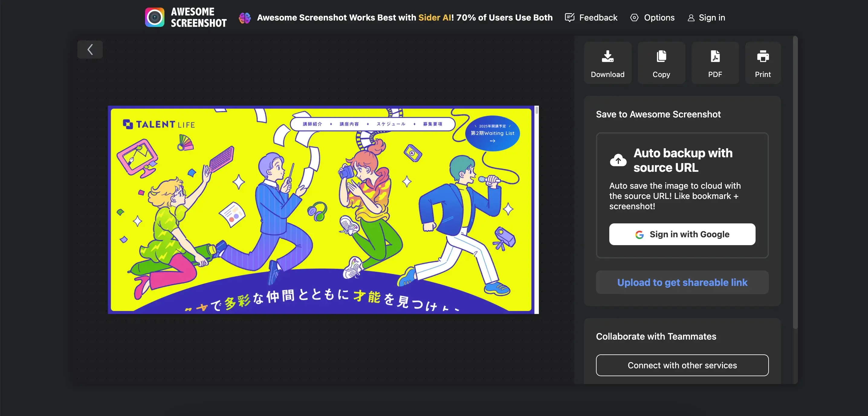Image resolution: width=868 pixels, height=416 pixels.
Task: Click the cloud upload backup icon
Action: pyautogui.click(x=618, y=160)
